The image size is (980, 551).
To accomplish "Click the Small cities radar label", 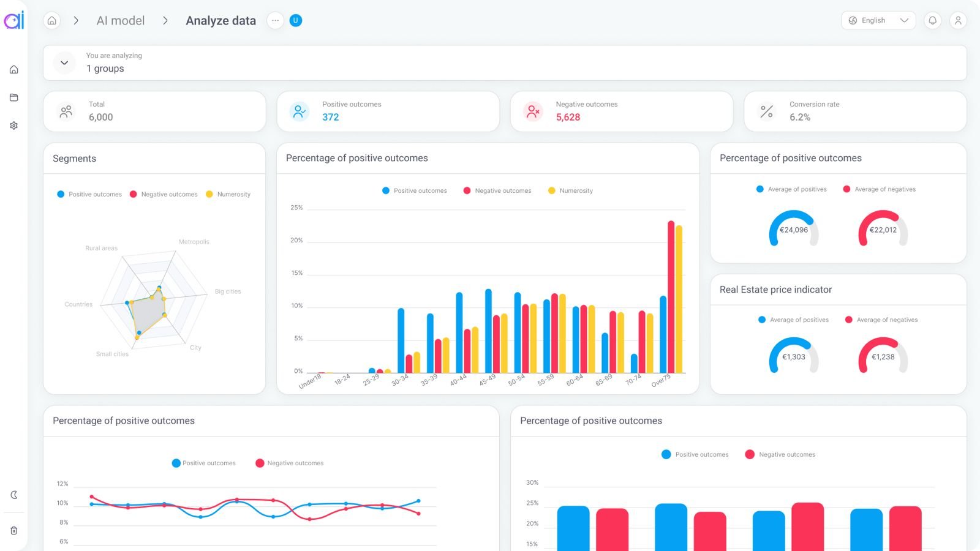I will coord(113,354).
